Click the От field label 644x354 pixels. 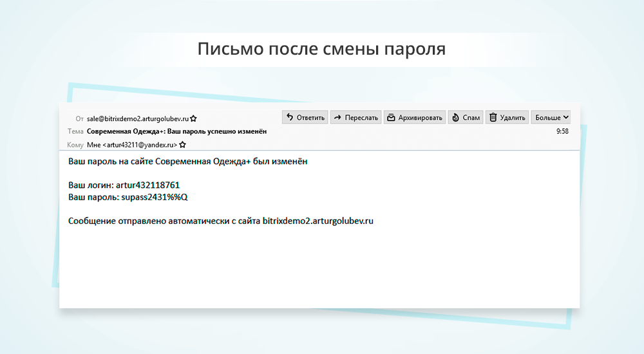click(x=79, y=118)
